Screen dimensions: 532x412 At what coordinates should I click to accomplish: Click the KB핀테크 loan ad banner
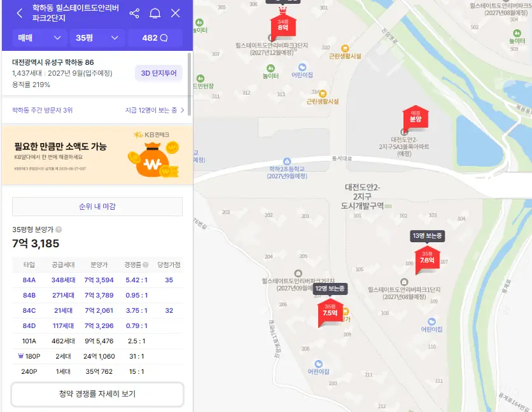pos(97,154)
